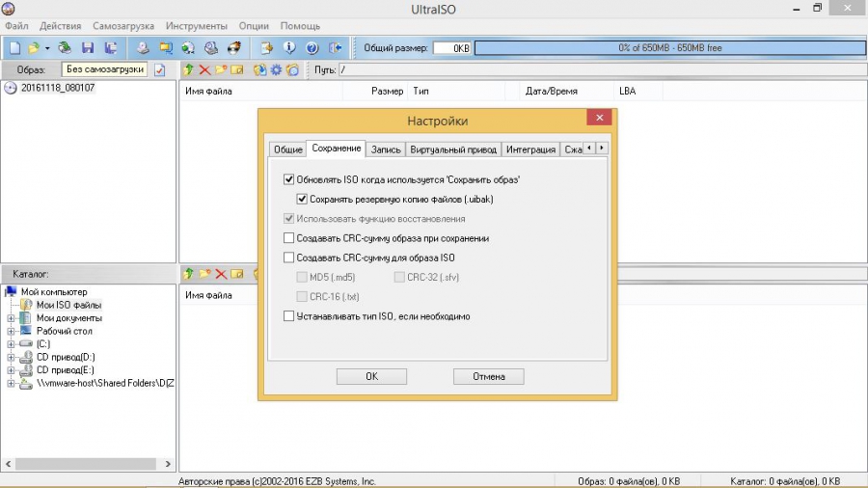Enable 'Создавать CRC-сумму для образа ISO'
The height and width of the screenshot is (488, 868).
coord(288,258)
